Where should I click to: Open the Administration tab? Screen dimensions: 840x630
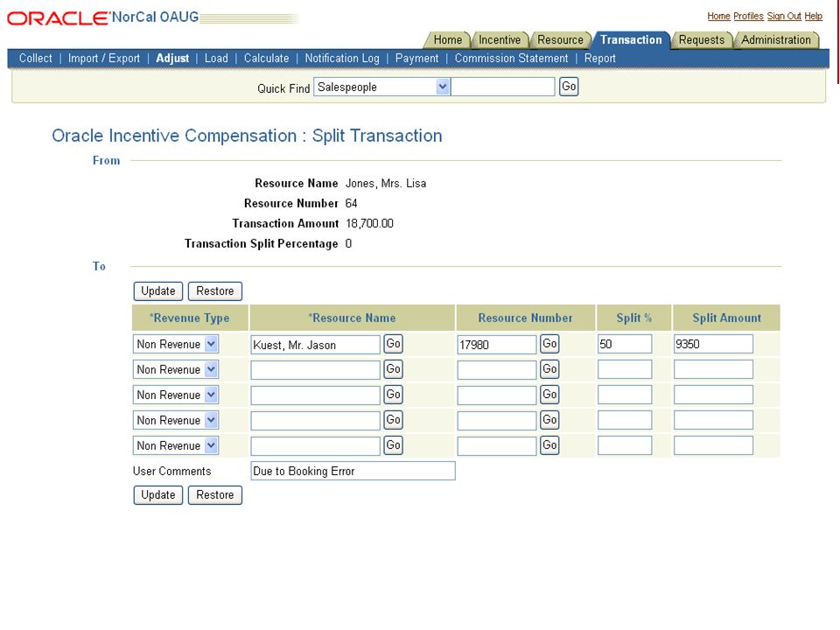(x=776, y=39)
